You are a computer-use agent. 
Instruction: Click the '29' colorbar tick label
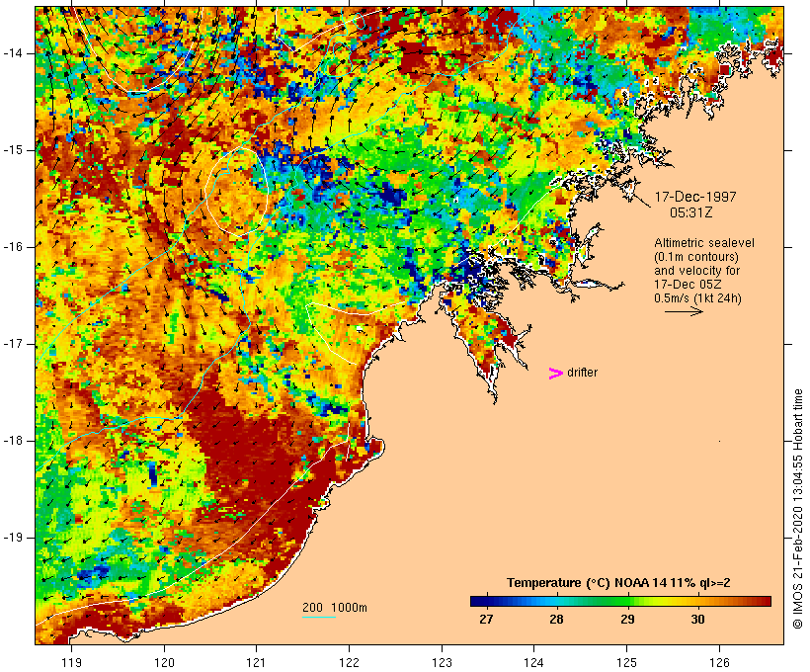click(627, 620)
